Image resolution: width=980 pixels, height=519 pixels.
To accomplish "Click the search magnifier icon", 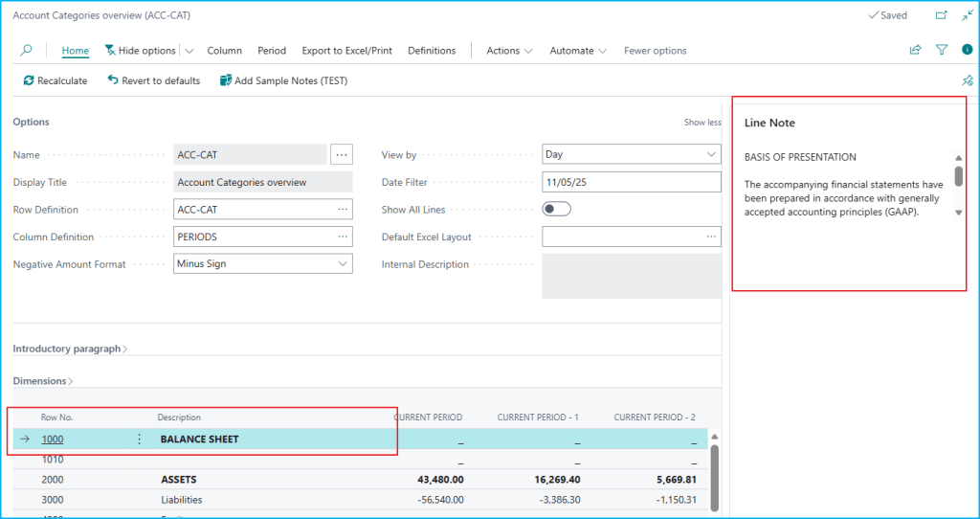I will pyautogui.click(x=27, y=51).
